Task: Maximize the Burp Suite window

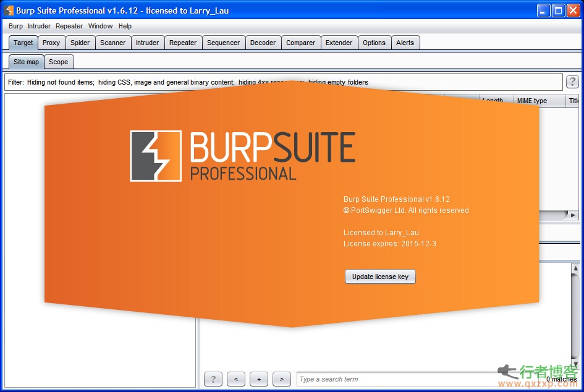Action: [x=558, y=10]
